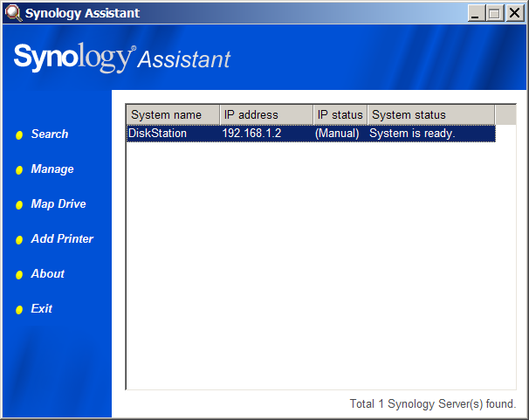Image resolution: width=529 pixels, height=420 pixels.
Task: Click the 192.168.1.2 IP address cell
Action: point(251,134)
